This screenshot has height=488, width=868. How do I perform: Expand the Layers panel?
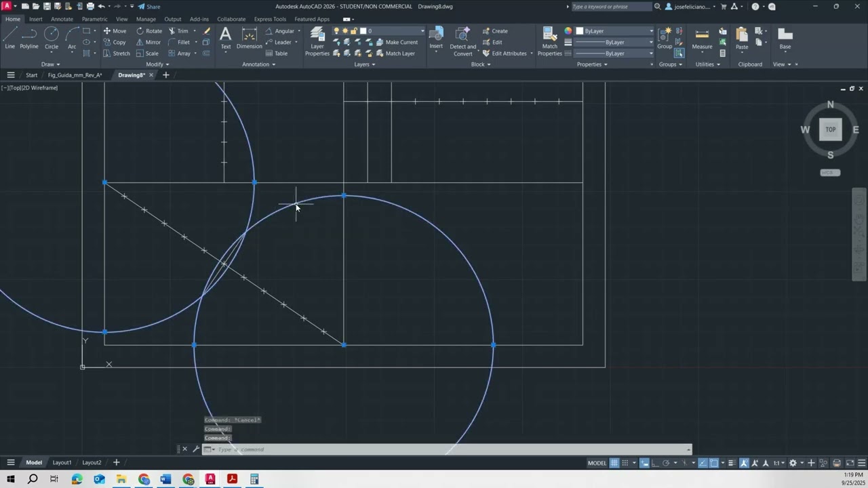[365, 64]
